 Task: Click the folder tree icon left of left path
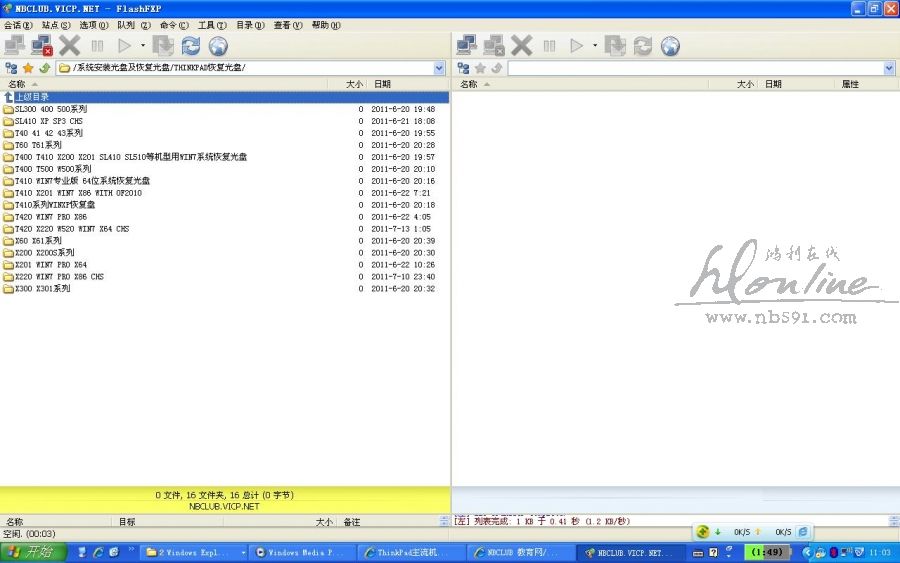[11, 68]
